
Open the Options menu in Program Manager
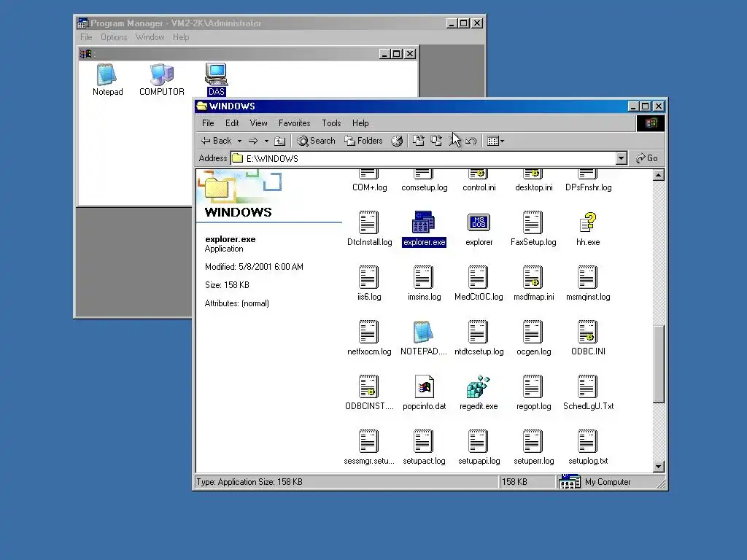point(114,37)
